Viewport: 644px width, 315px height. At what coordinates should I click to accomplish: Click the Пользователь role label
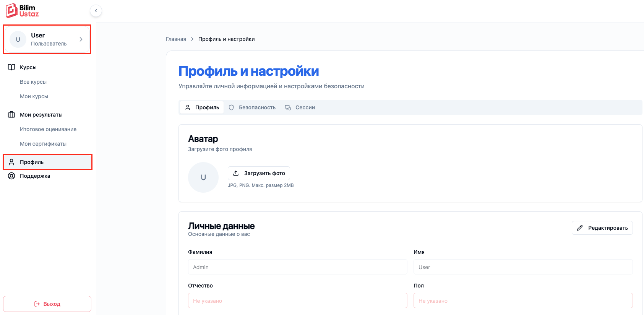tap(49, 44)
